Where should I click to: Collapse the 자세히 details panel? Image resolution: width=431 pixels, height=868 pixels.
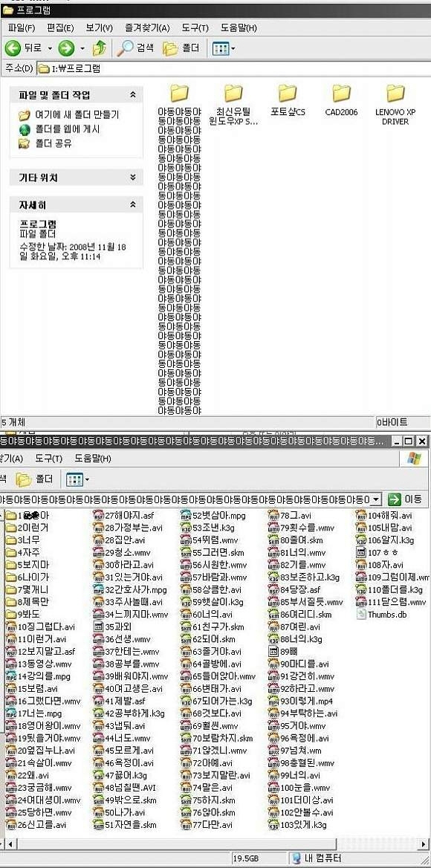133,205
